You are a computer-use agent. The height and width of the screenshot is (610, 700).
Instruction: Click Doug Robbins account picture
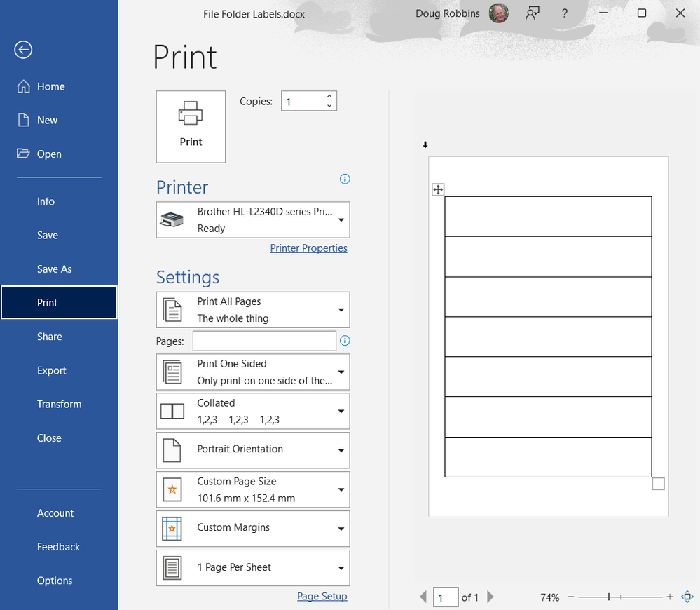499,13
